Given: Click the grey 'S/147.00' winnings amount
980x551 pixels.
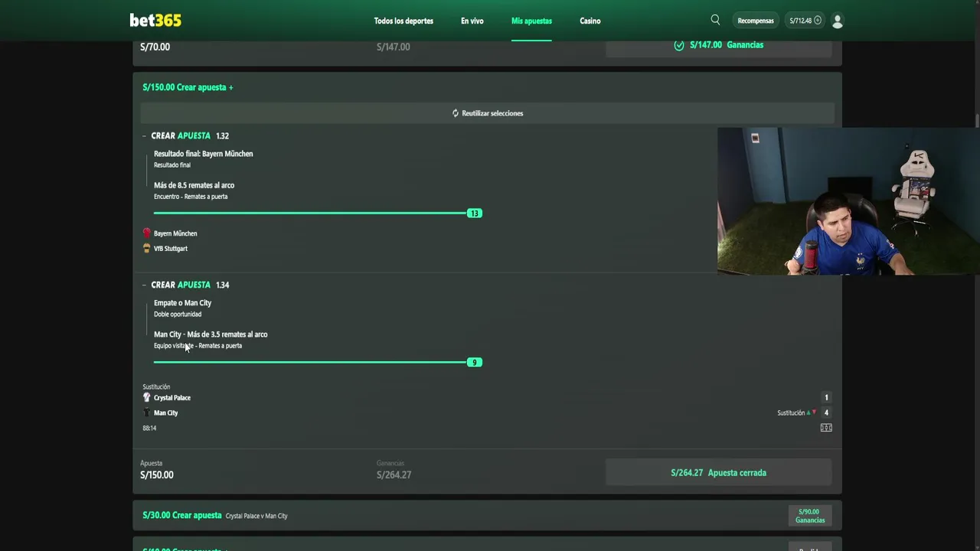Looking at the screenshot, I should click(393, 47).
